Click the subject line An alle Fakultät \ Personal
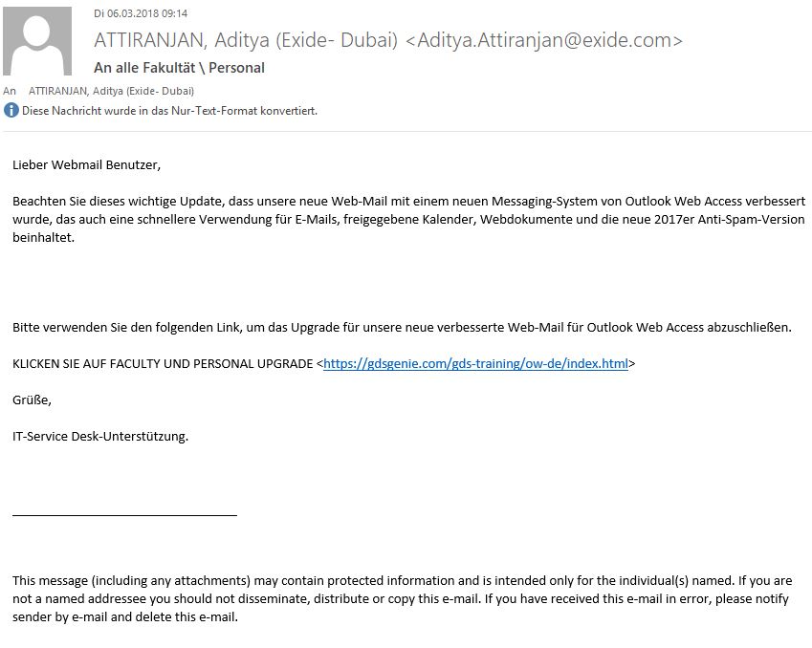Screen dimensions: 812x648 [x=179, y=68]
